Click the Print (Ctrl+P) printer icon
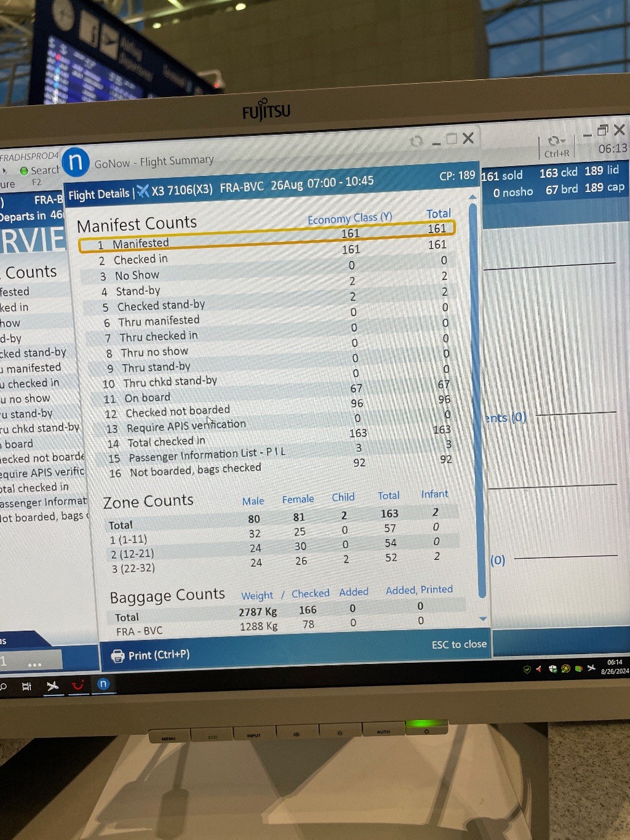630x840 pixels. tap(118, 656)
